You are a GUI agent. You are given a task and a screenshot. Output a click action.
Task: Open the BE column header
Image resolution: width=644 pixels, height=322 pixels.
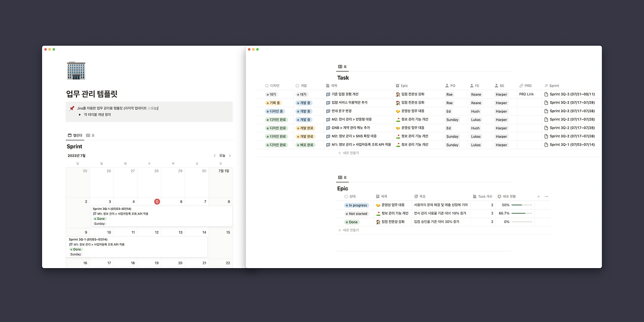499,86
